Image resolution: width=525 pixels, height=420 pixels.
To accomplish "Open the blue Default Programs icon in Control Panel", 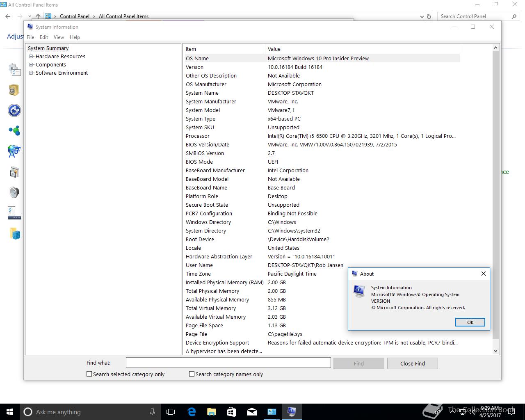I will pyautogui.click(x=14, y=110).
